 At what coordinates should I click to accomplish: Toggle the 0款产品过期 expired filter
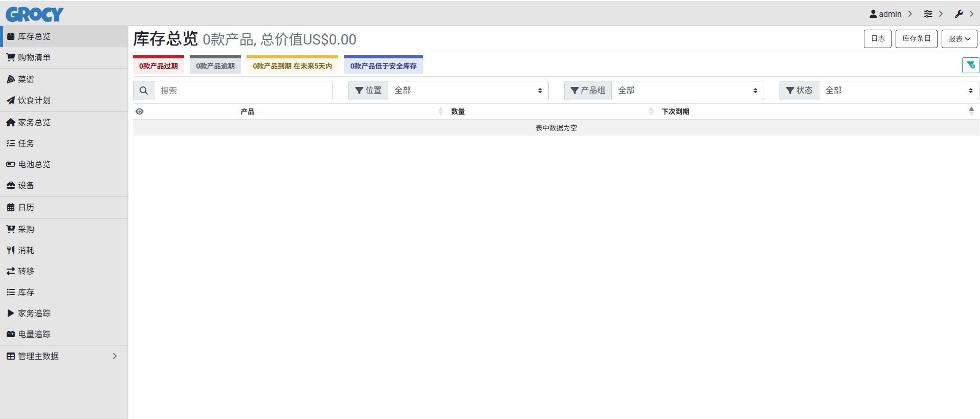point(159,65)
